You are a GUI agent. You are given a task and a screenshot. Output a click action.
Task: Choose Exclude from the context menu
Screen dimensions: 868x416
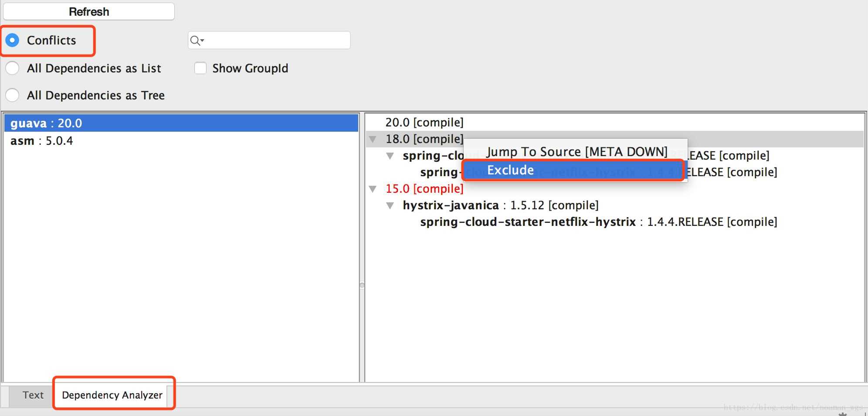[x=510, y=170]
